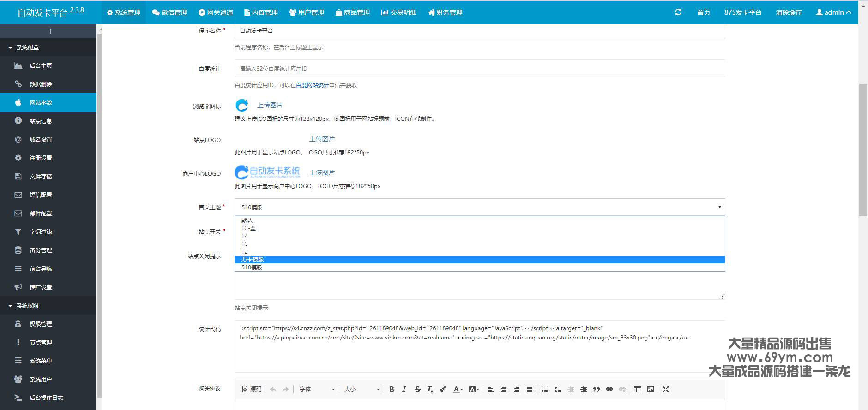The height and width of the screenshot is (410, 868).
Task: Open the admin user dropdown
Action: coord(833,12)
